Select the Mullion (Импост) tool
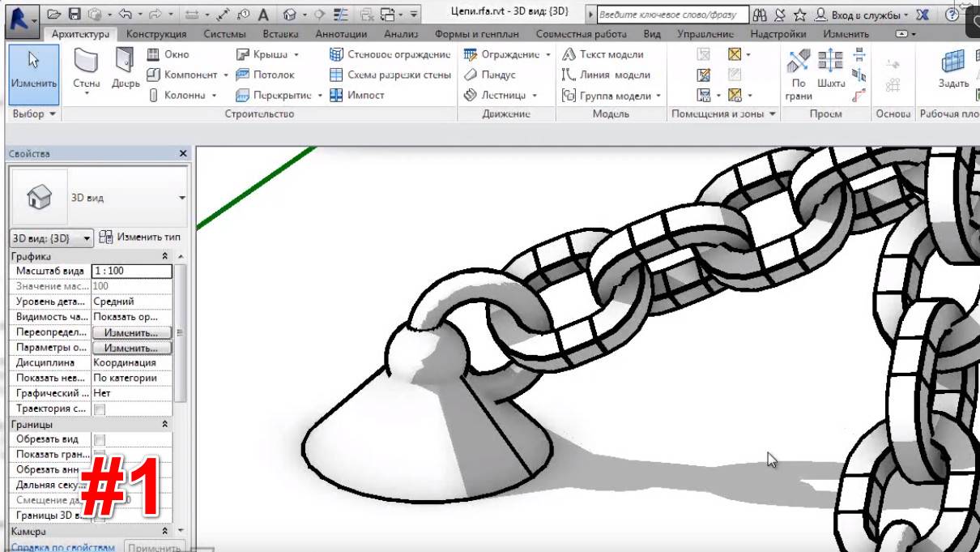Image resolution: width=980 pixels, height=552 pixels. coord(357,95)
